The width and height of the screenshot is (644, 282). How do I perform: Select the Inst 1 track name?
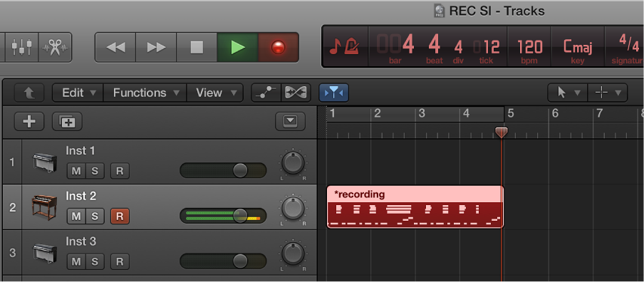[80, 151]
